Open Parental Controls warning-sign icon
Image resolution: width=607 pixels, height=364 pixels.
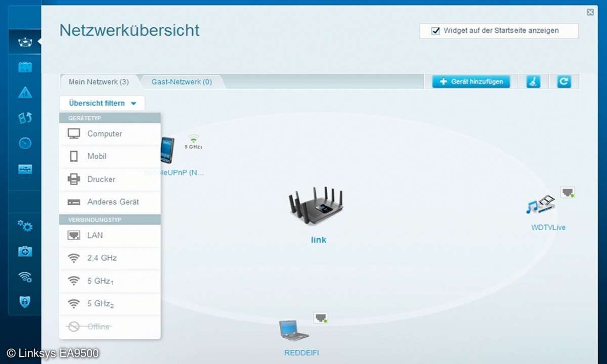25,93
